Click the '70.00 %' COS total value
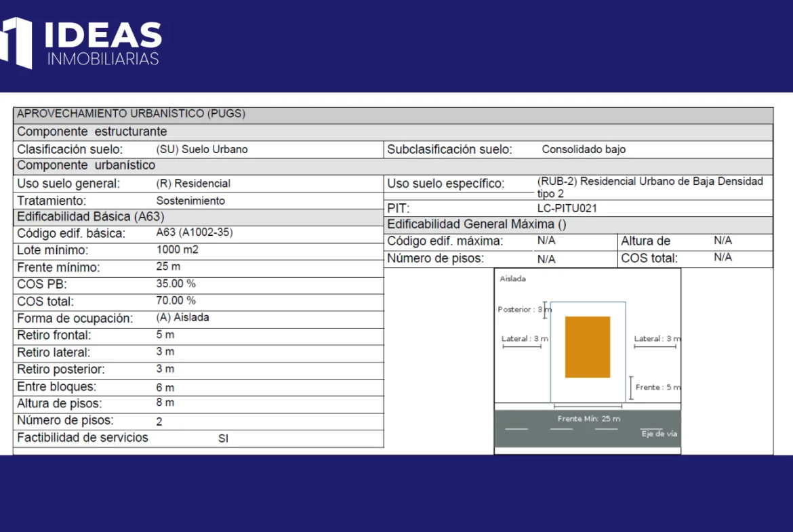Screen dimensions: 793x532 tap(176, 300)
